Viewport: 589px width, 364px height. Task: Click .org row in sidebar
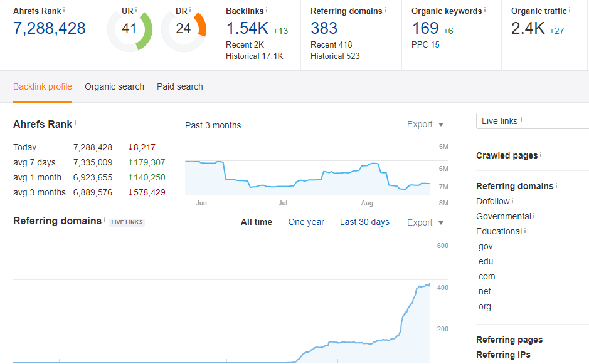(x=484, y=306)
